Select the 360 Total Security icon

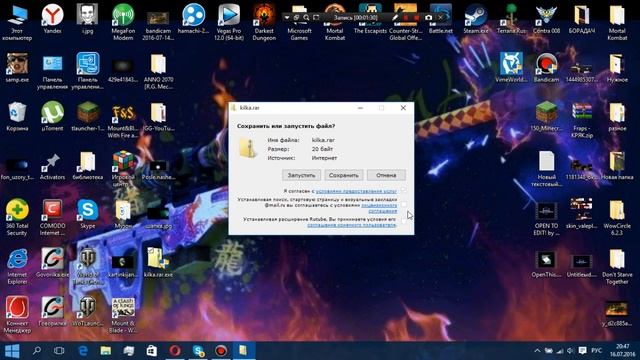[17, 218]
